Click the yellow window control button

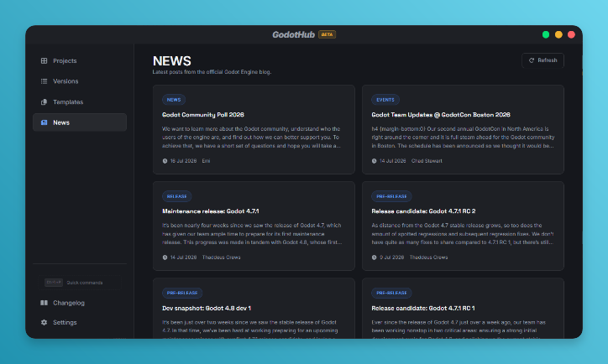558,34
